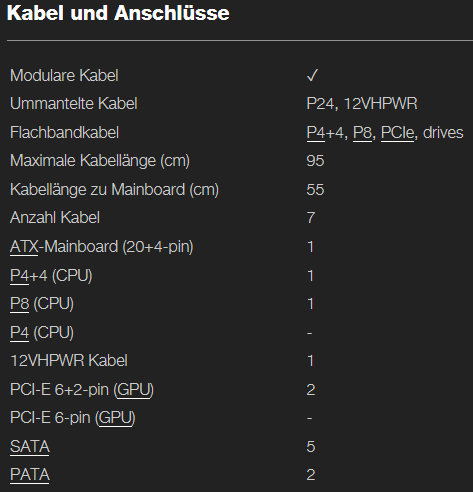Click the P8 (CPU) underlined term
The height and width of the screenshot is (492, 473).
[x=20, y=304]
